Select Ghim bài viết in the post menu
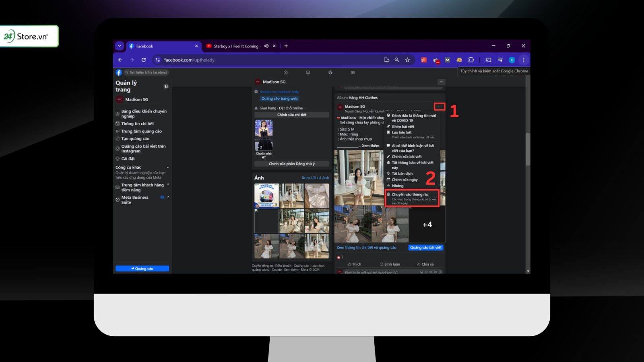The width and height of the screenshot is (644, 362). pos(403,126)
